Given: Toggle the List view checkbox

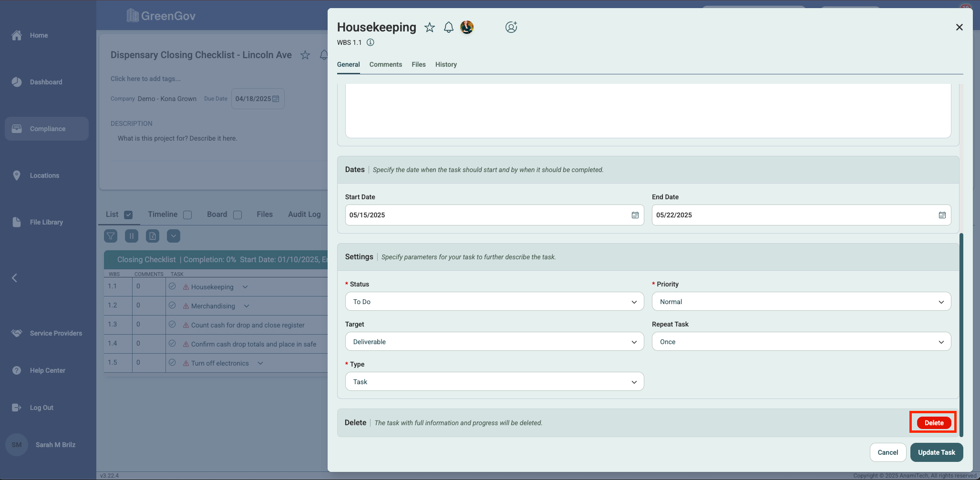Looking at the screenshot, I should 128,215.
